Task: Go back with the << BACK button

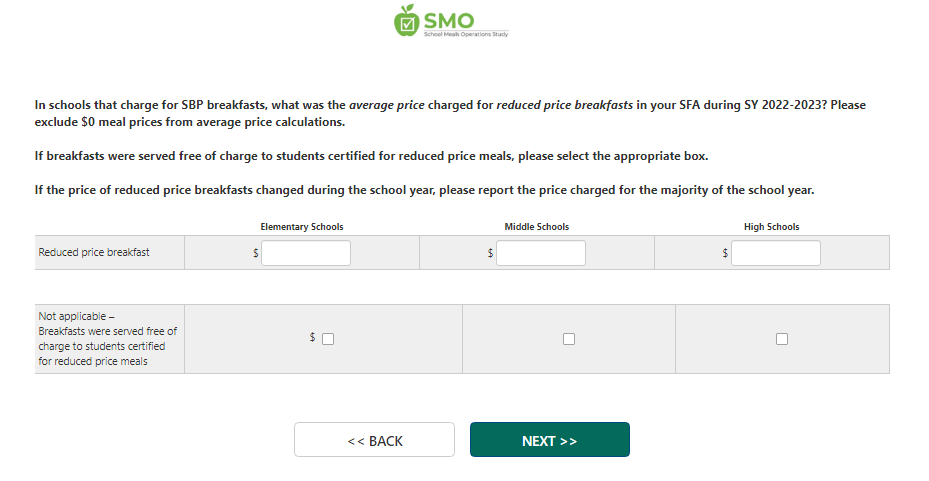Action: click(x=374, y=440)
